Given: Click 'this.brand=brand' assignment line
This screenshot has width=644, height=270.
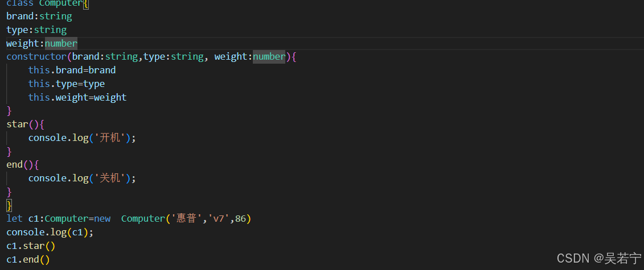Looking at the screenshot, I should pos(72,70).
